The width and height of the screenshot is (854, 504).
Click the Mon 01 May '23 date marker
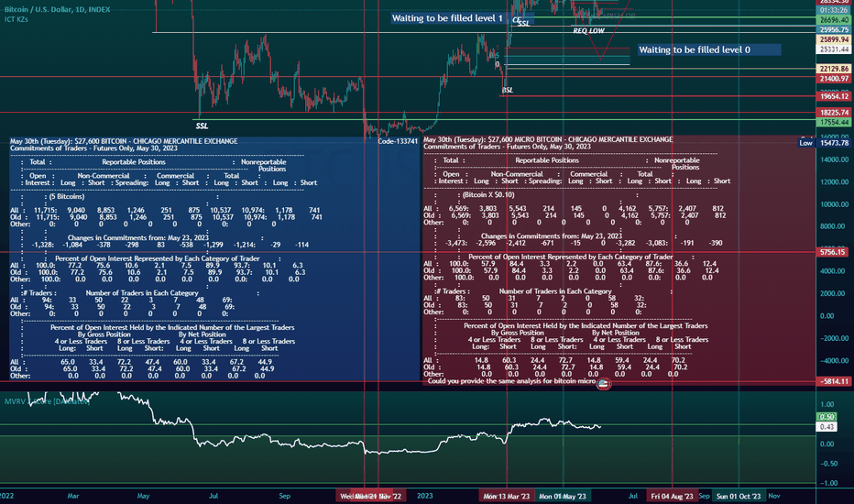pyautogui.click(x=563, y=496)
